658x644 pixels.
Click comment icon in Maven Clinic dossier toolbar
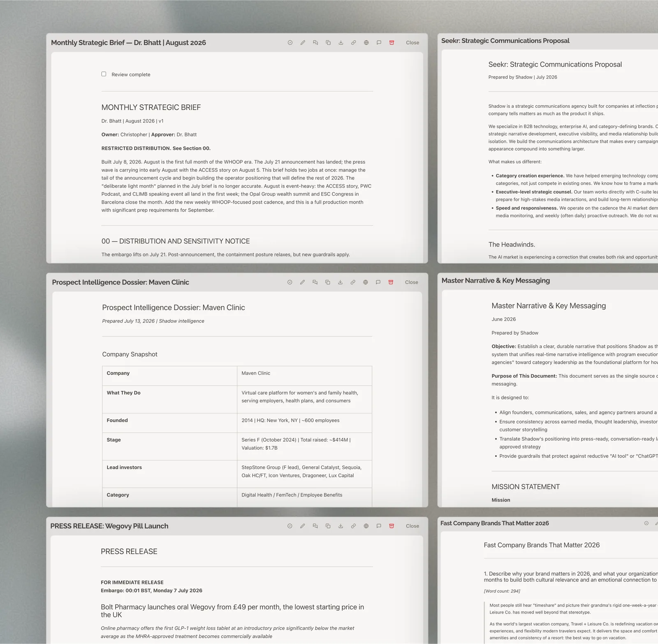(378, 282)
